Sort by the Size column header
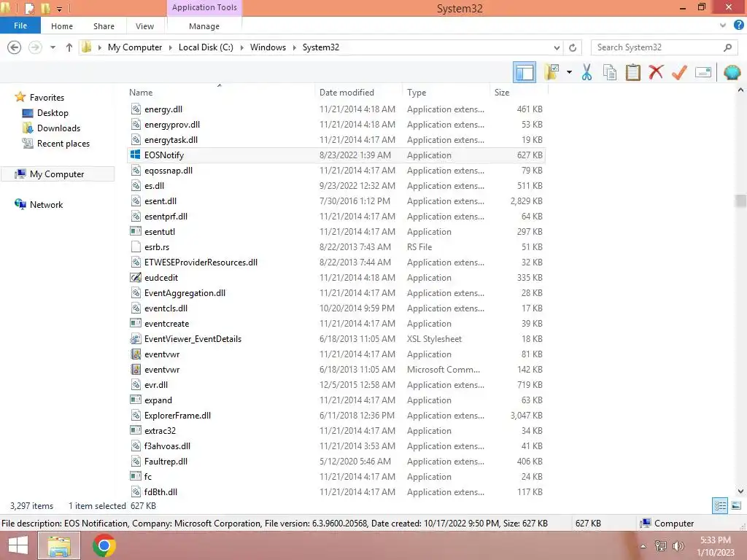This screenshot has width=747, height=560. [x=519, y=93]
